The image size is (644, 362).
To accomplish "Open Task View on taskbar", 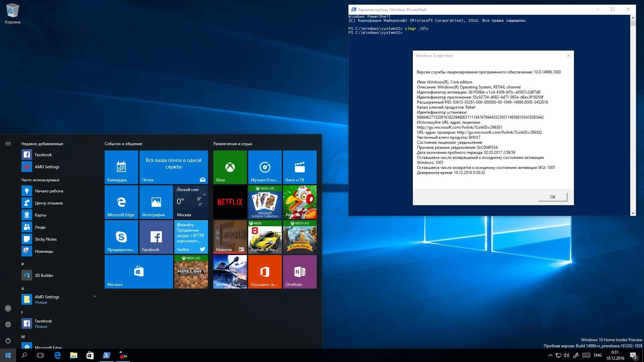I will [x=40, y=355].
